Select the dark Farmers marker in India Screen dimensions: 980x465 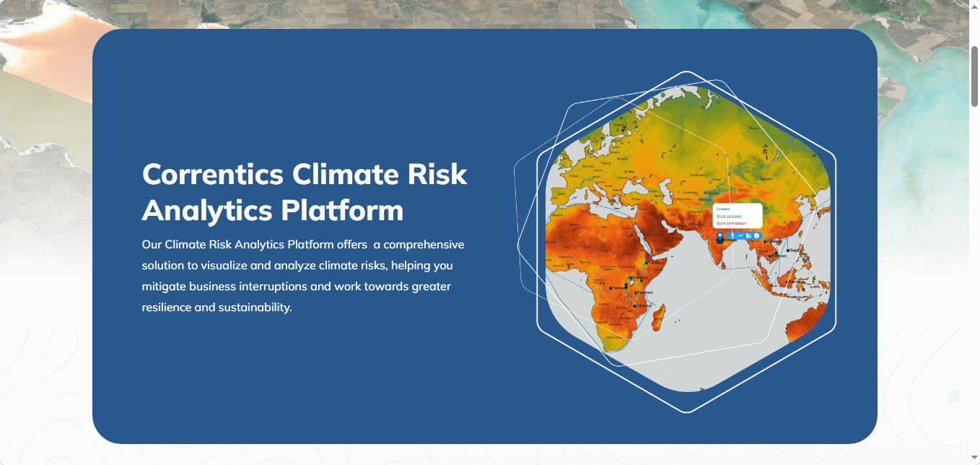720,240
